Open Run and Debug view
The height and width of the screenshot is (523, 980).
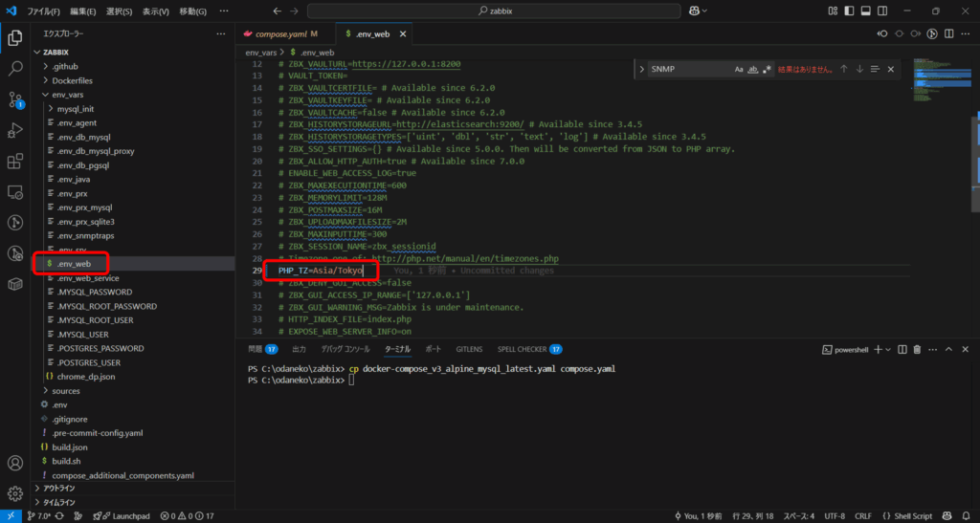tap(15, 130)
